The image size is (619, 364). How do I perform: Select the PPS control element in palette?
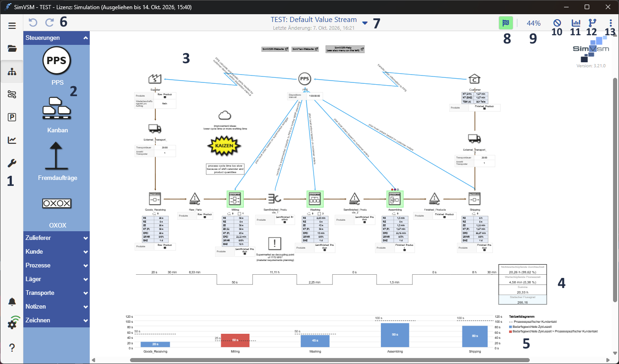point(57,60)
